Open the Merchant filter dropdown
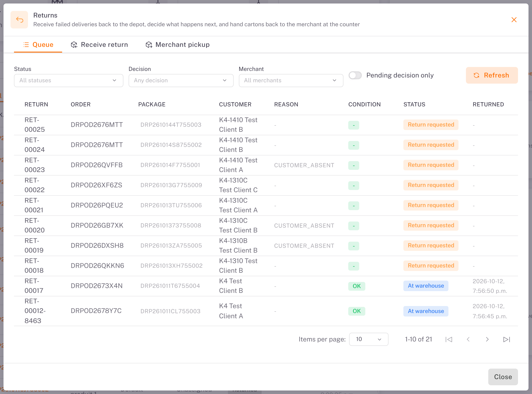532x394 pixels. pyautogui.click(x=291, y=80)
